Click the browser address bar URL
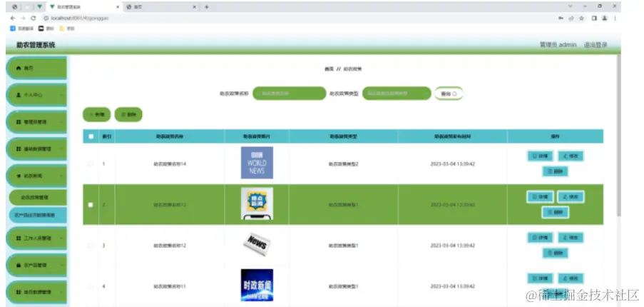 click(80, 19)
